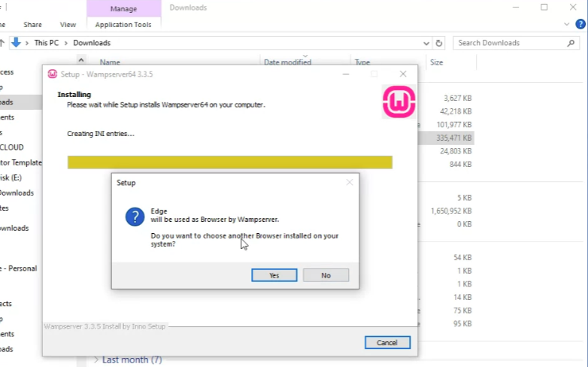Viewport: 588px width, 367px height.
Task: Click the sidebar scroll up arrow
Action: pyautogui.click(x=81, y=60)
